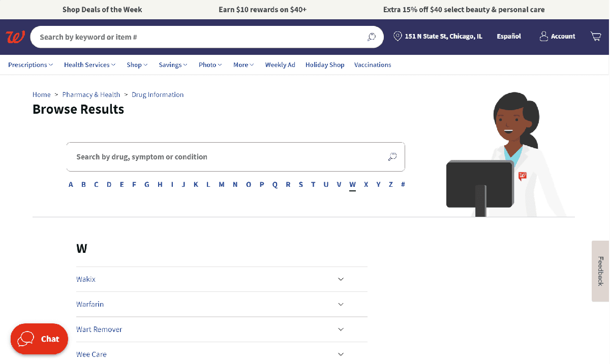Open the shopping cart icon

tap(596, 37)
